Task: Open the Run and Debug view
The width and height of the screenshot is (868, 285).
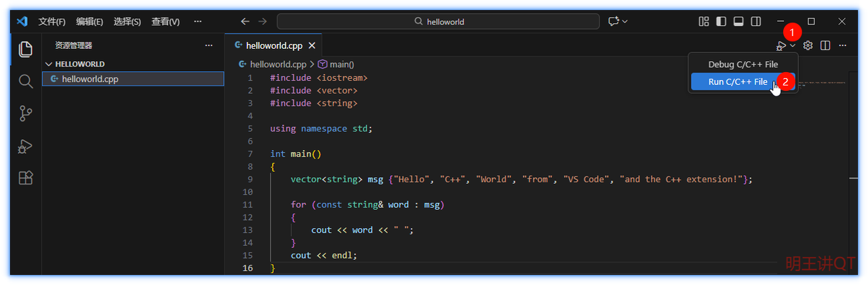Action: tap(26, 146)
